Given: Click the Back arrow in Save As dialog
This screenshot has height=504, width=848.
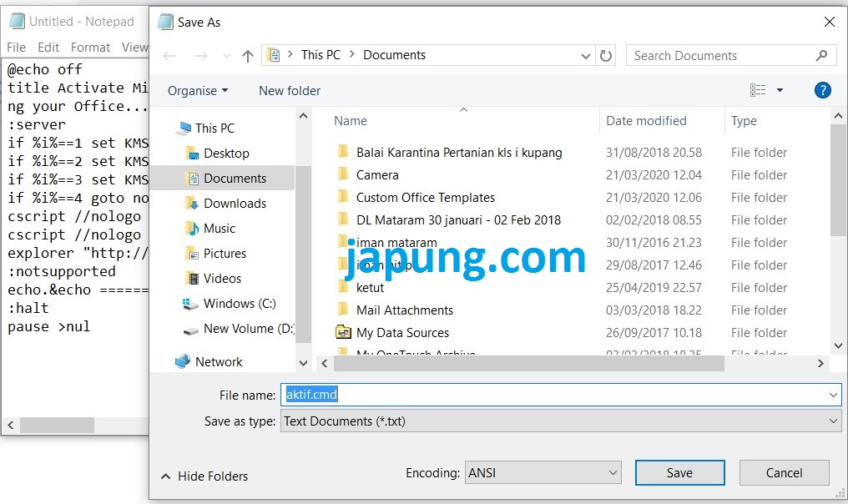Looking at the screenshot, I should pos(169,56).
